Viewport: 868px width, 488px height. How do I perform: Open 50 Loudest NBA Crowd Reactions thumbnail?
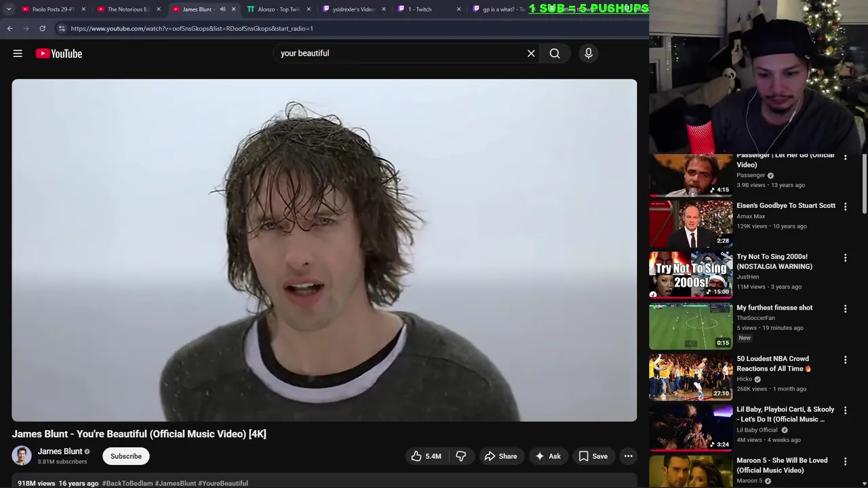690,377
